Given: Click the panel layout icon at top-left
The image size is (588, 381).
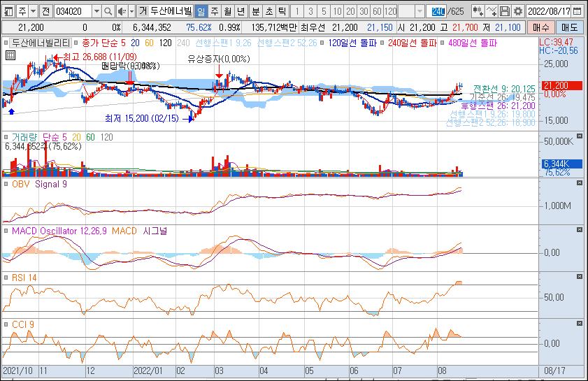Looking at the screenshot, I should click(8, 12).
